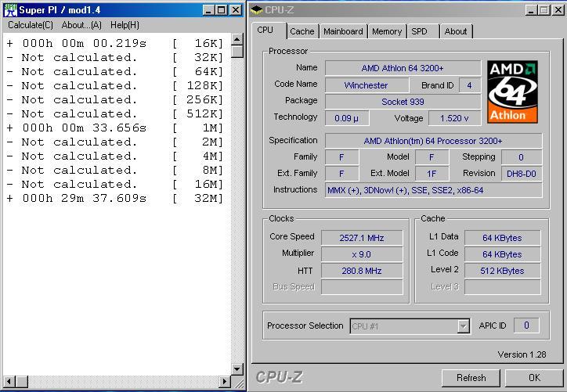Click the empty Level 3 field
The height and width of the screenshot is (392, 567).
click(502, 287)
